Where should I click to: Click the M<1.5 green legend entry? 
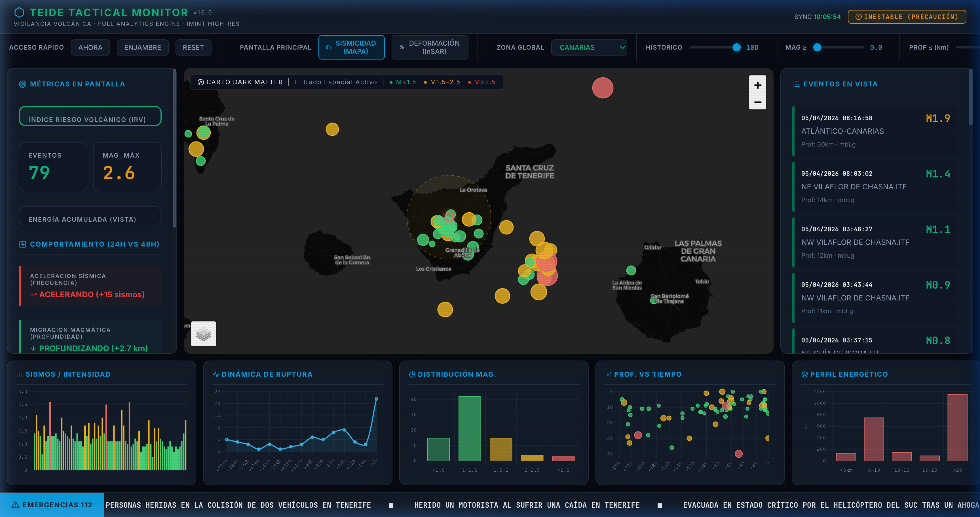pos(402,82)
